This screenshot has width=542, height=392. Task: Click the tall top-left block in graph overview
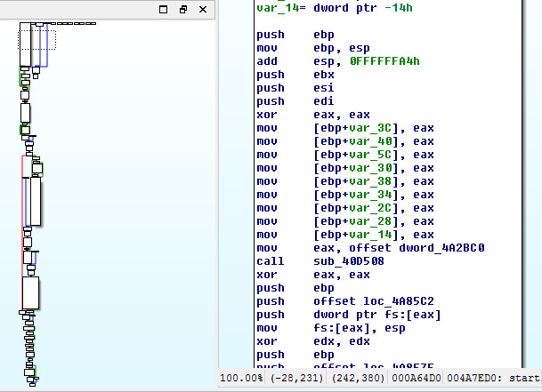point(25,44)
